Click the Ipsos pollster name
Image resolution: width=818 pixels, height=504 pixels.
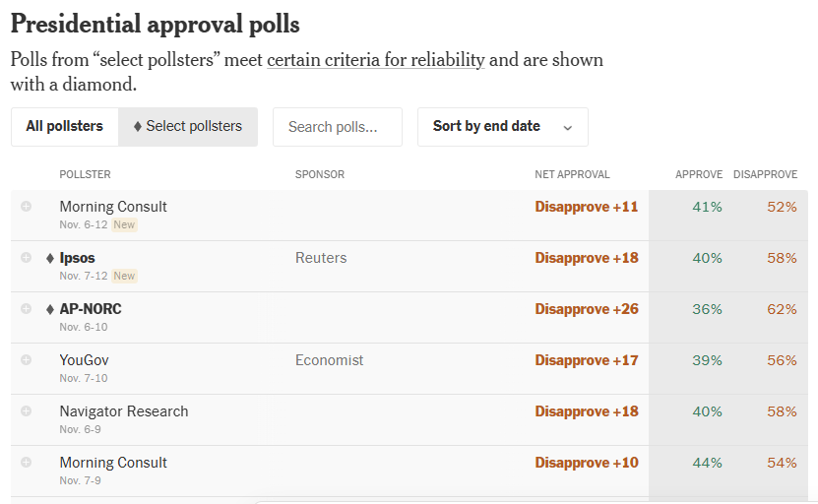pos(77,258)
